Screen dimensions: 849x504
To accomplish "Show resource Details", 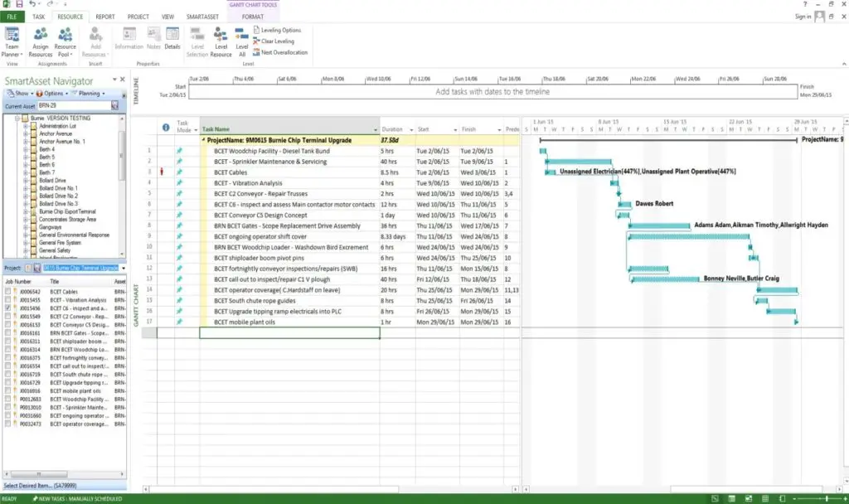I will (172, 38).
